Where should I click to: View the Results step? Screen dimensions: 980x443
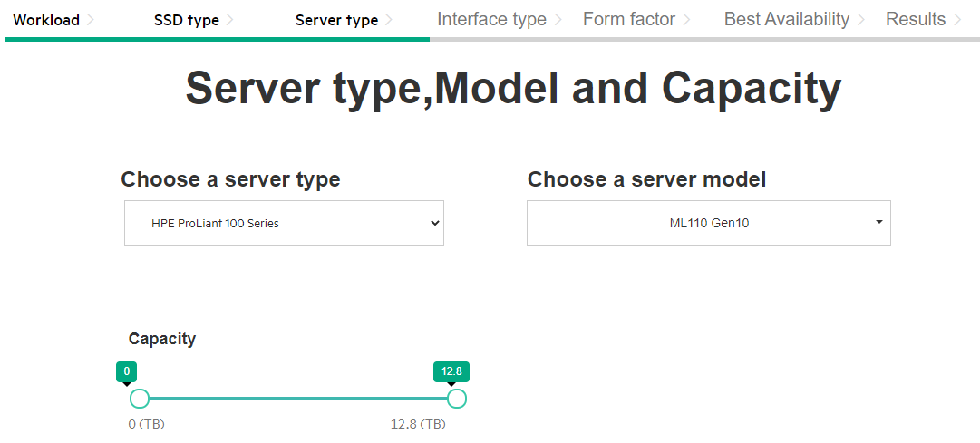(916, 19)
